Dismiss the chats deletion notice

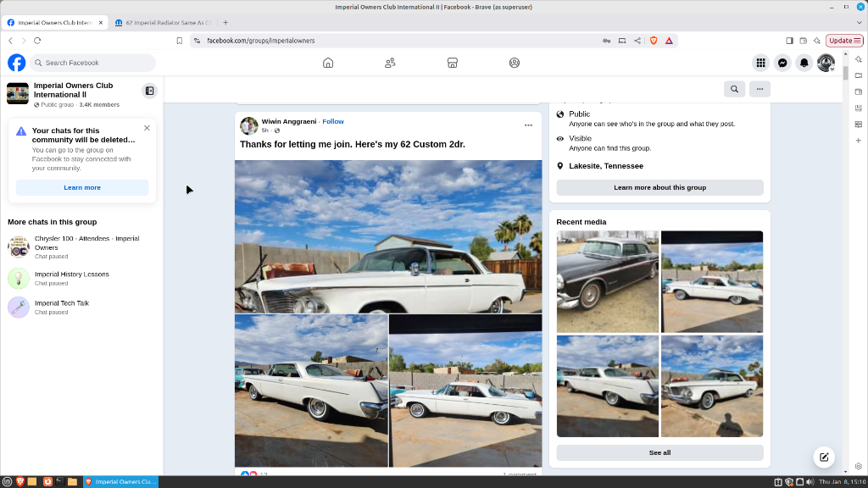click(147, 127)
